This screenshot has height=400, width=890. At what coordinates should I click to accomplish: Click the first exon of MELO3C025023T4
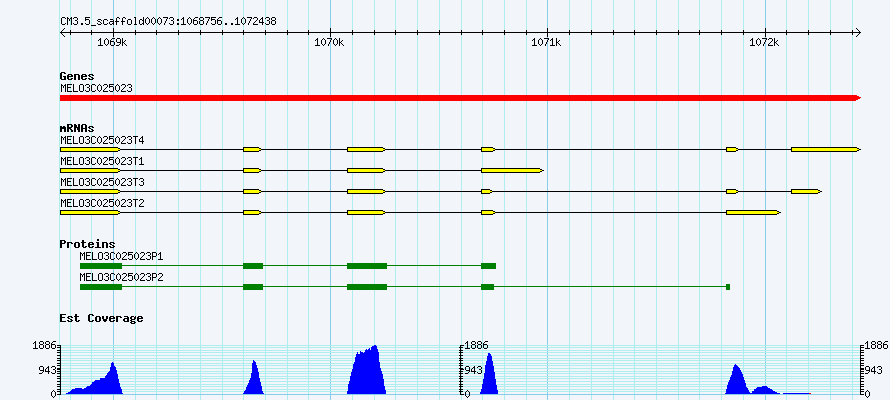(x=90, y=149)
